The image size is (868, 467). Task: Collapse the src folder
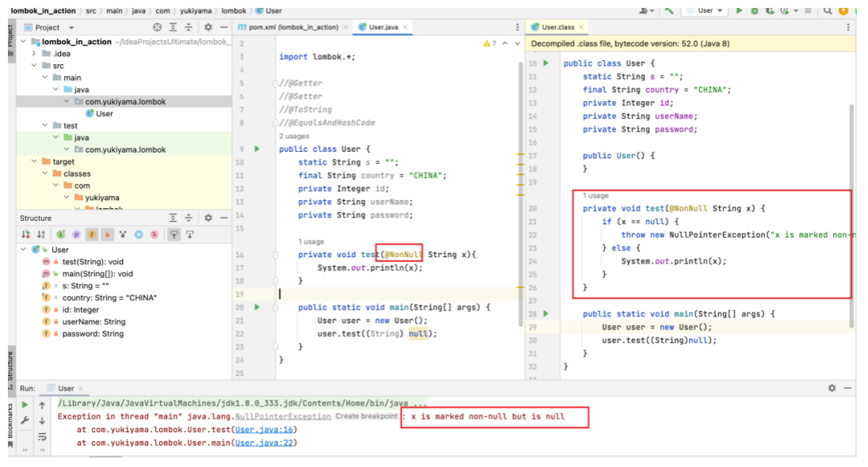click(34, 65)
